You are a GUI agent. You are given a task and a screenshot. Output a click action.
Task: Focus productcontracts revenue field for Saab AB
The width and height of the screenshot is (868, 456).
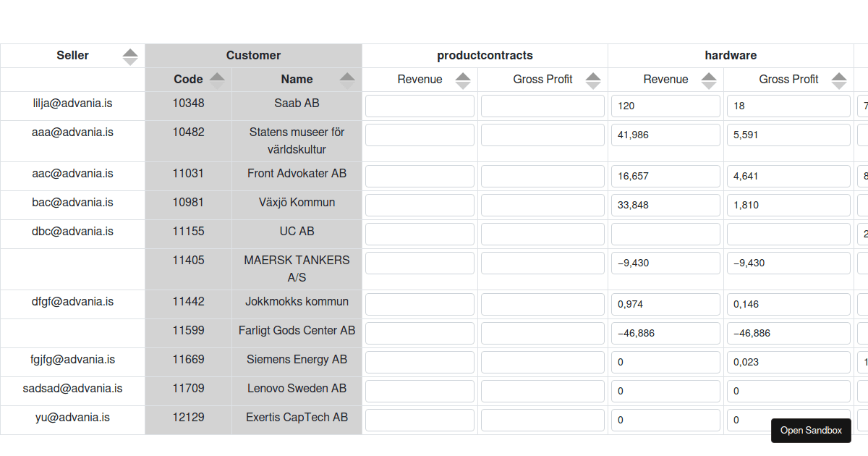pos(420,106)
